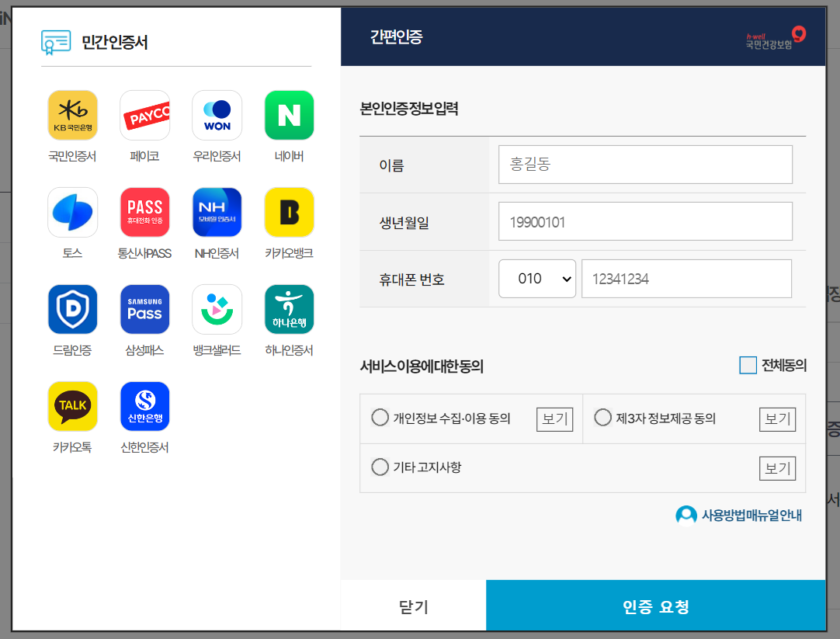
Task: Choose 카카오뱅크 certificate
Action: coord(289,211)
